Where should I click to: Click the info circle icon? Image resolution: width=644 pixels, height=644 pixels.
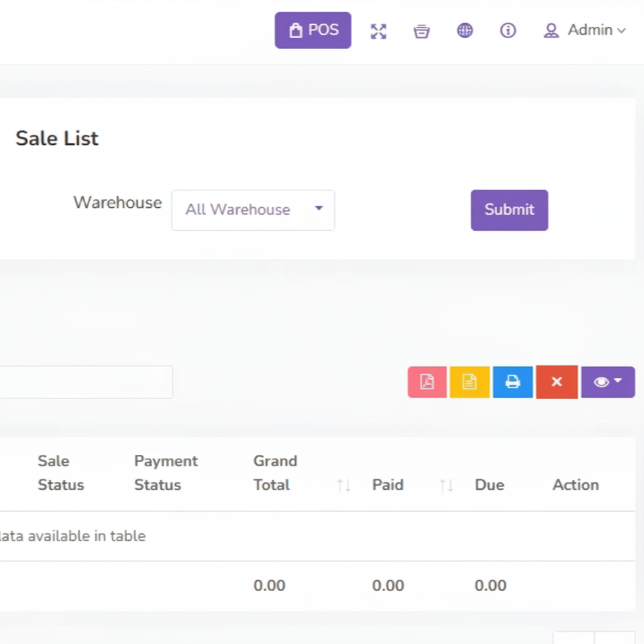point(508,30)
